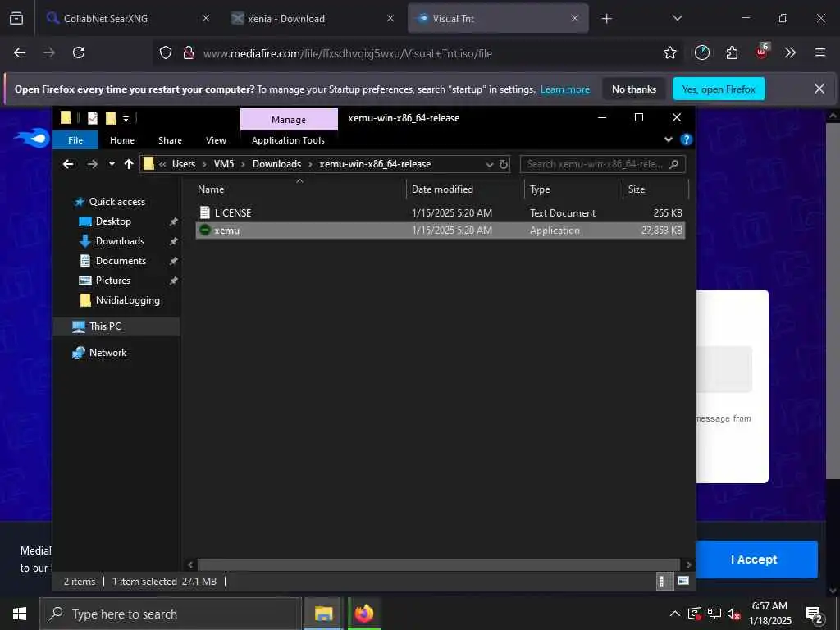The width and height of the screenshot is (840, 630).
Task: Bookmark this page with the star icon
Action: coord(669,52)
